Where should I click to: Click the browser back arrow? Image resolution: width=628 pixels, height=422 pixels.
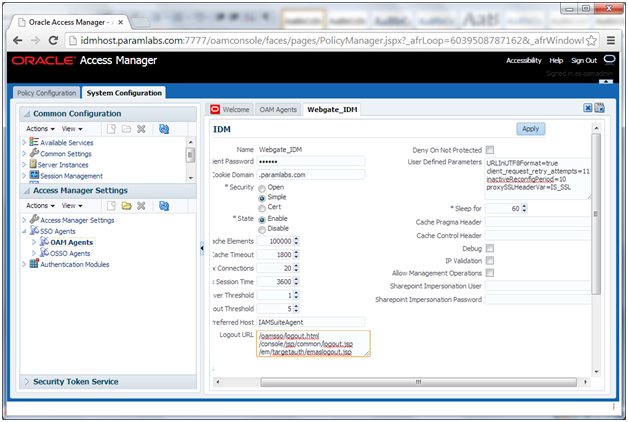pos(18,40)
